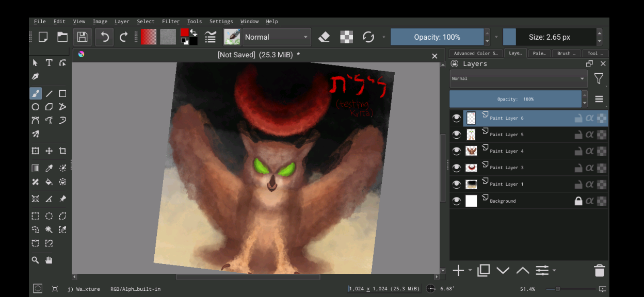The image size is (644, 297).
Task: Select the Transform tool
Action: [36, 151]
